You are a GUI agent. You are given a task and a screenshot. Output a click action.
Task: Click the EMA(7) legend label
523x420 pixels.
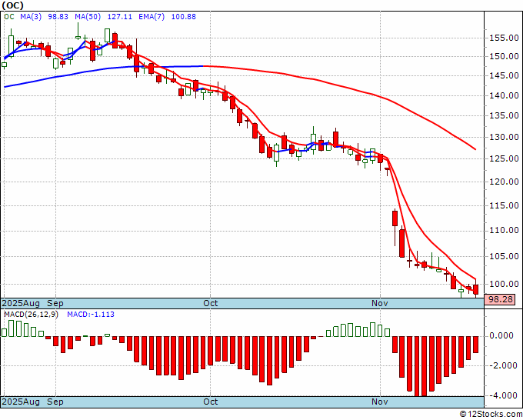click(x=152, y=17)
